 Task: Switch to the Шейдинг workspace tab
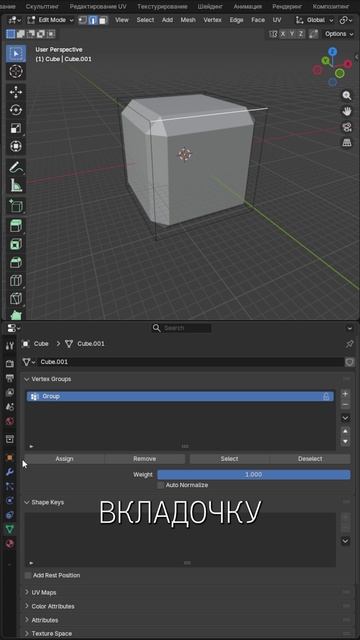click(x=210, y=7)
